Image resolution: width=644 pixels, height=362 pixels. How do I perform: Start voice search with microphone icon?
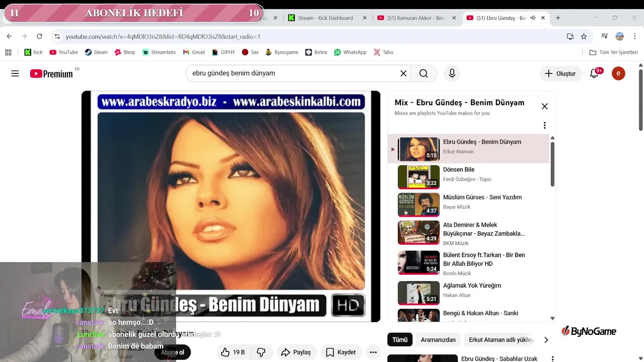click(x=452, y=73)
